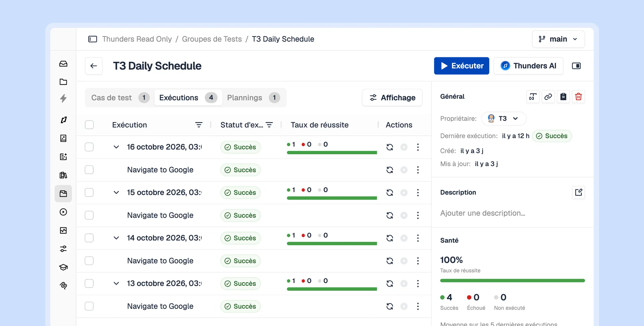
Task: Switch to the Cas de test tab
Action: (x=120, y=98)
